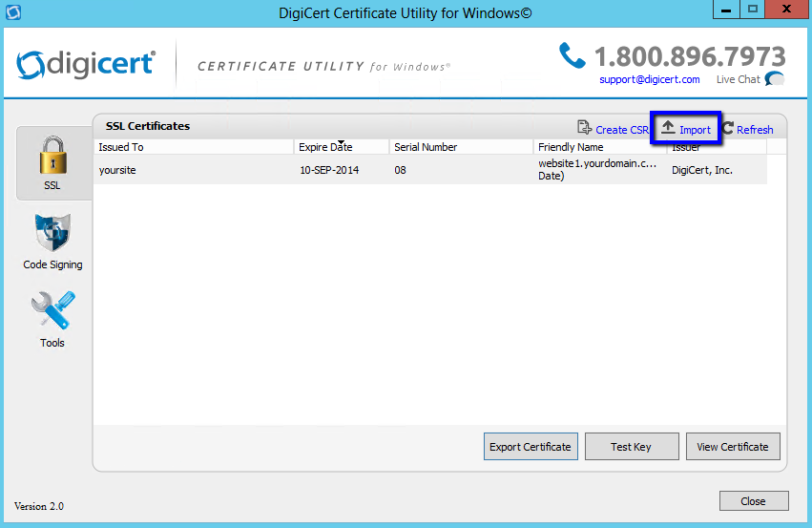The image size is (812, 528).
Task: Click the app icon in title bar
Action: point(13,12)
